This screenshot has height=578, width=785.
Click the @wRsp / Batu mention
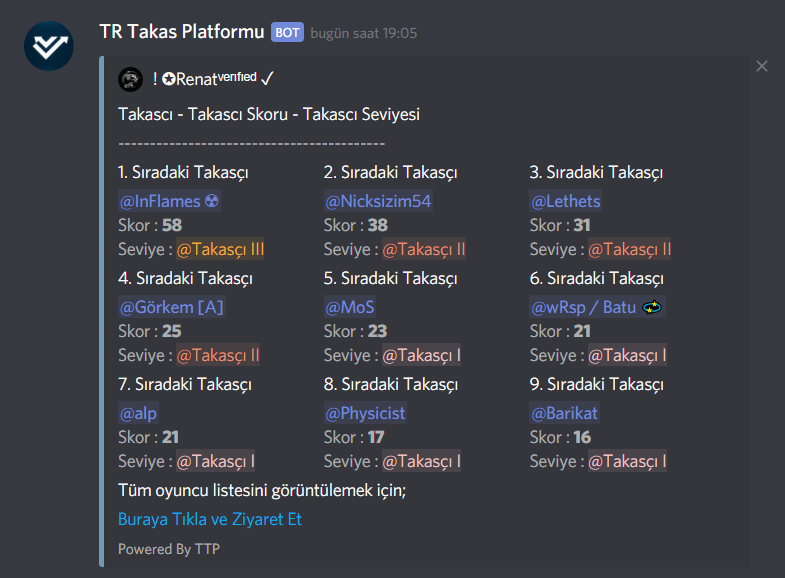597,307
